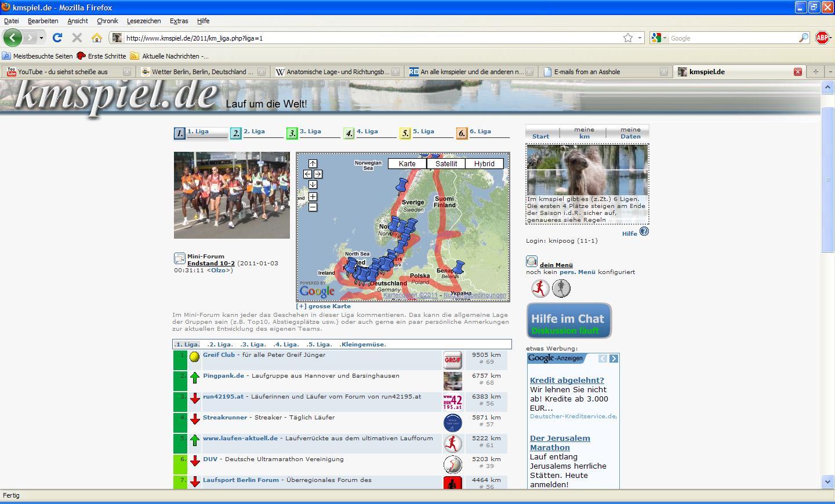This screenshot has height=504, width=835.
Task: Open Pingpank.de team link
Action: coord(223,375)
